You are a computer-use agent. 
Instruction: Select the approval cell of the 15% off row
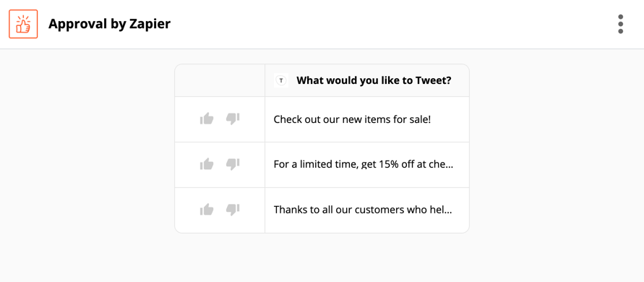click(x=220, y=165)
